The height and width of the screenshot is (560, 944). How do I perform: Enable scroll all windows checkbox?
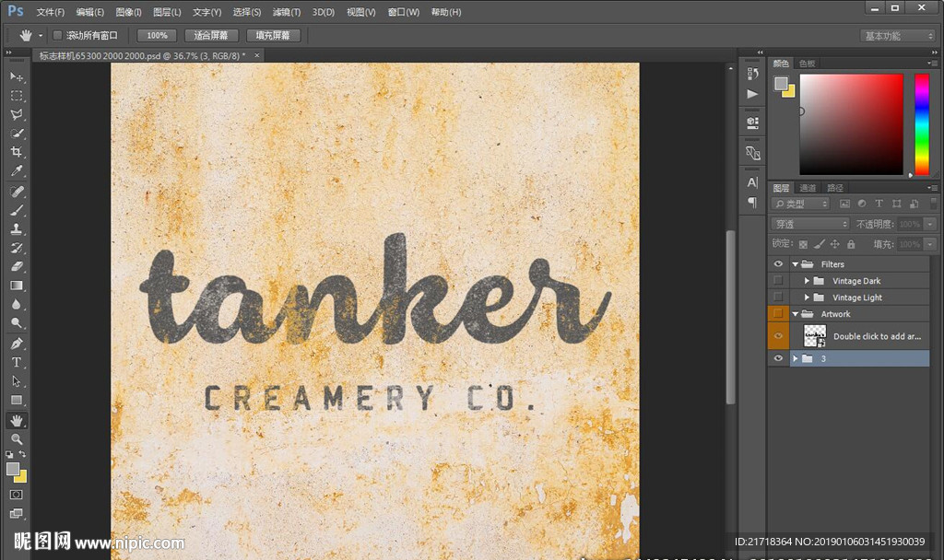[57, 36]
